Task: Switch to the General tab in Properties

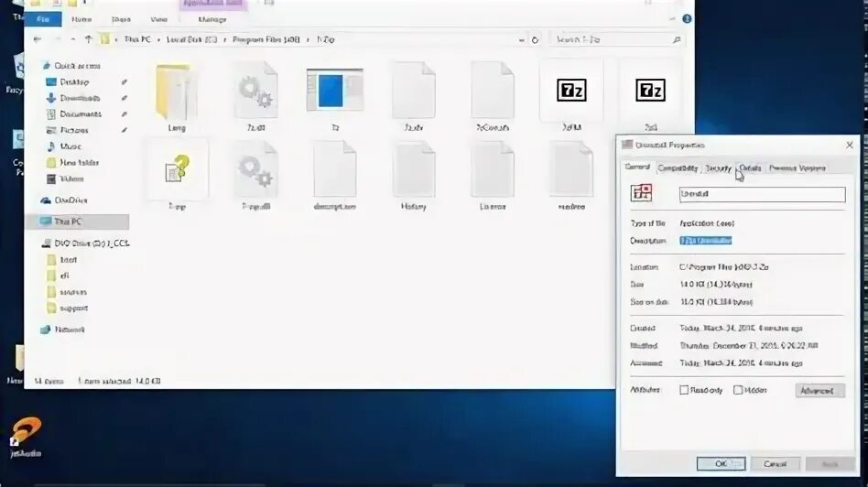Action: [637, 167]
